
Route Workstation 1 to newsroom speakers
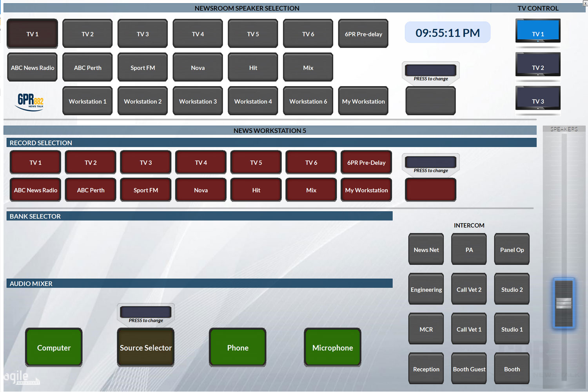(87, 101)
